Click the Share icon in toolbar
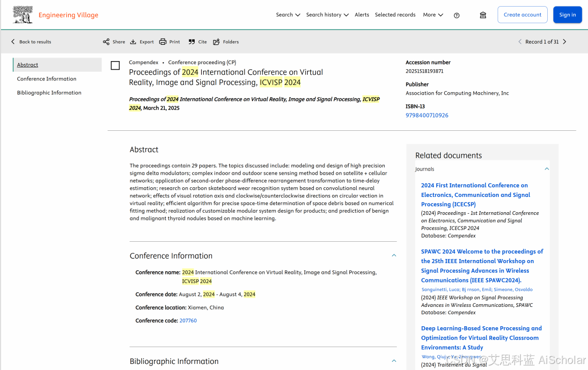Screen dimensions: 588x370 (106, 42)
